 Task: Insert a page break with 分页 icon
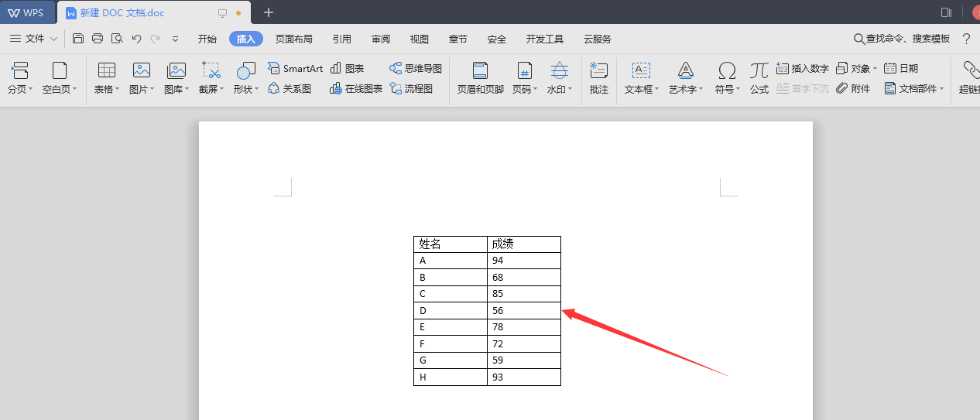tap(20, 70)
